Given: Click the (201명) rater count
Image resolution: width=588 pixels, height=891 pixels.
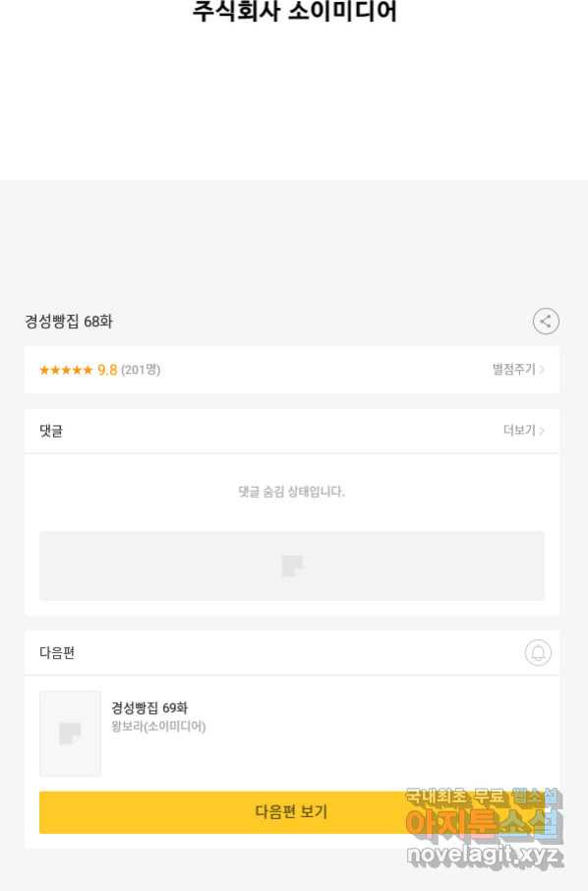Looking at the screenshot, I should click(141, 370).
